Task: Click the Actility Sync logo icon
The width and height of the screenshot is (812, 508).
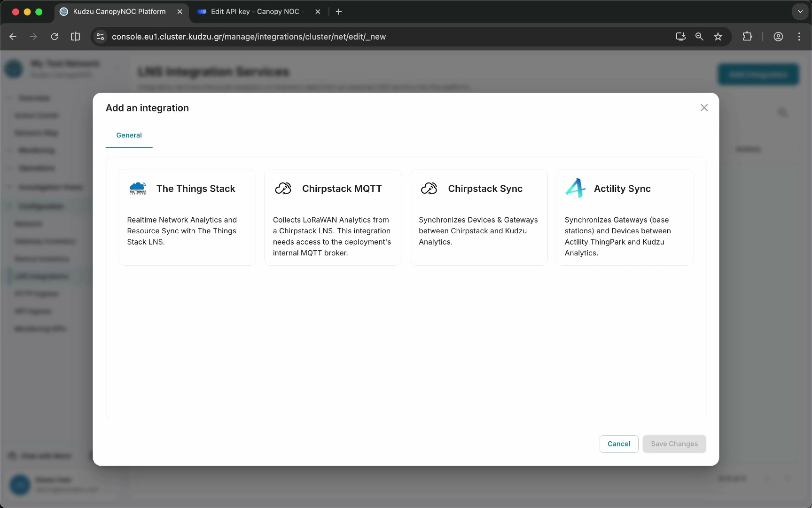Action: (575, 188)
